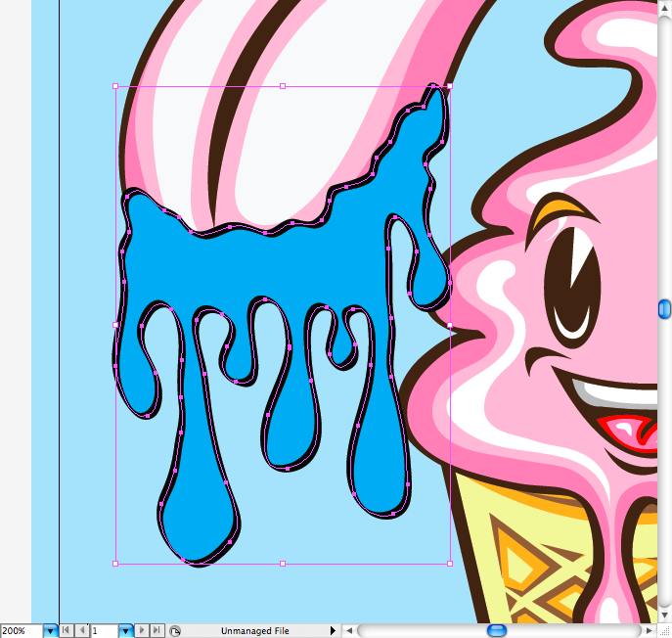Go to the next artboard
Screen dimensions: 672x638
(142, 631)
